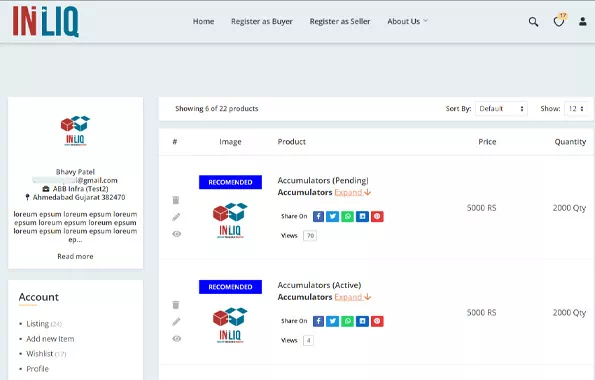
Task: Open Wishlist in Account sidebar
Action: (46, 354)
